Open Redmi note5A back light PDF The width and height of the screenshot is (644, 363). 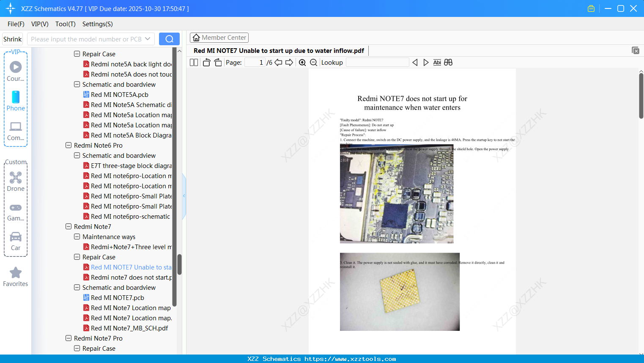(x=127, y=64)
